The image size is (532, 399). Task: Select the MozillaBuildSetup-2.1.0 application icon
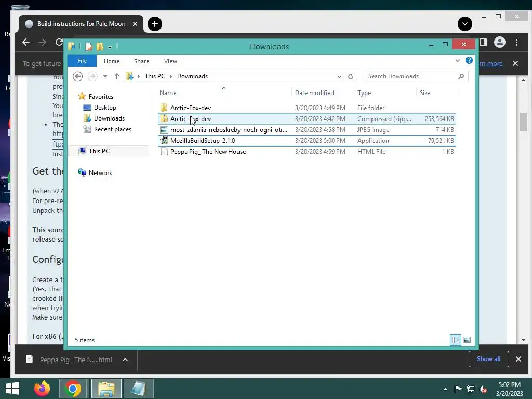[x=164, y=140]
